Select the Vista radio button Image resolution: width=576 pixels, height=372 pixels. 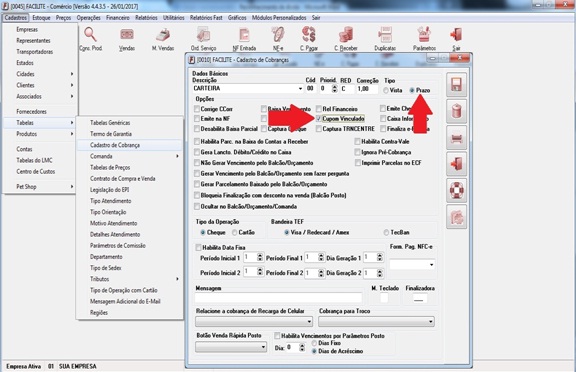point(386,90)
